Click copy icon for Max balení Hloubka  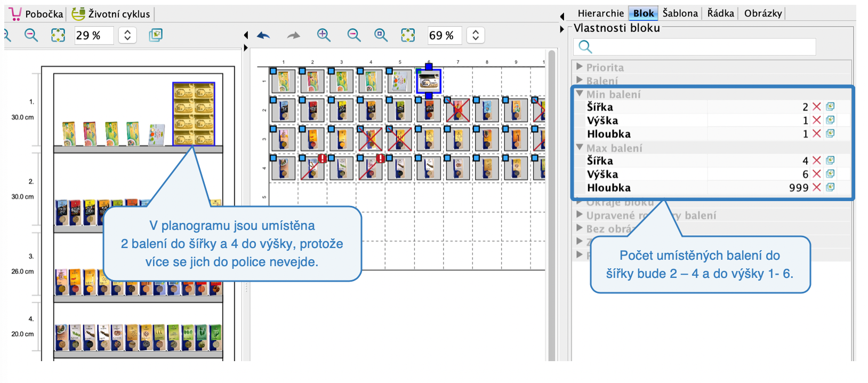[830, 187]
